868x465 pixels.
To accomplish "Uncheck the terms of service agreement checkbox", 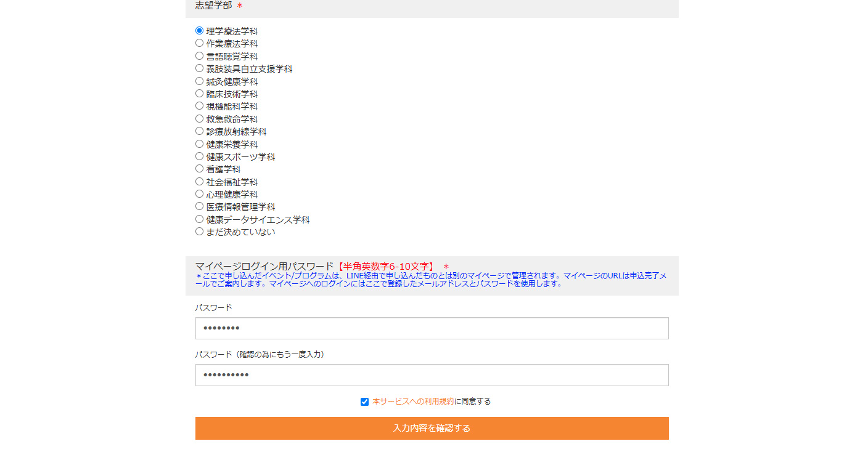I will pyautogui.click(x=364, y=402).
